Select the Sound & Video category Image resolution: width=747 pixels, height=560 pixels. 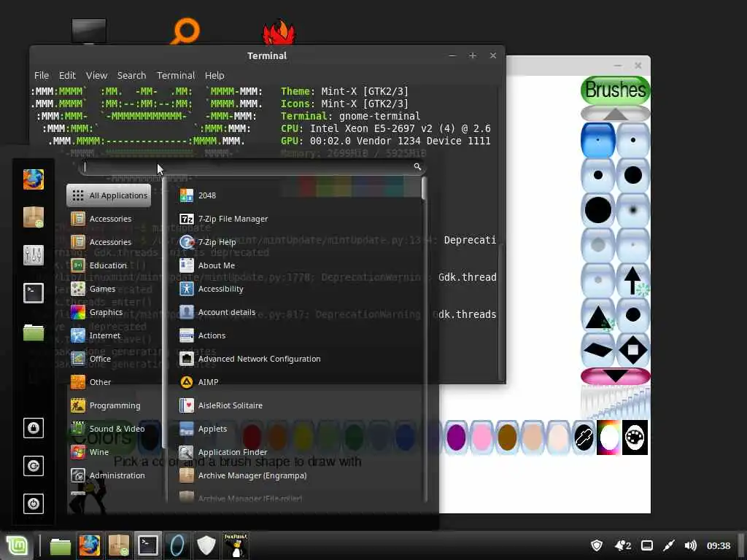108,429
